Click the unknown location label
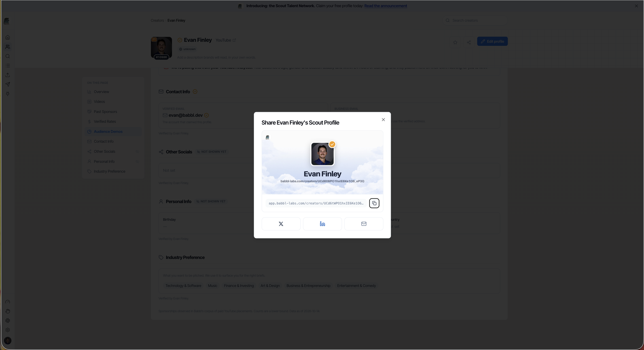The height and width of the screenshot is (350, 644). pos(187,49)
